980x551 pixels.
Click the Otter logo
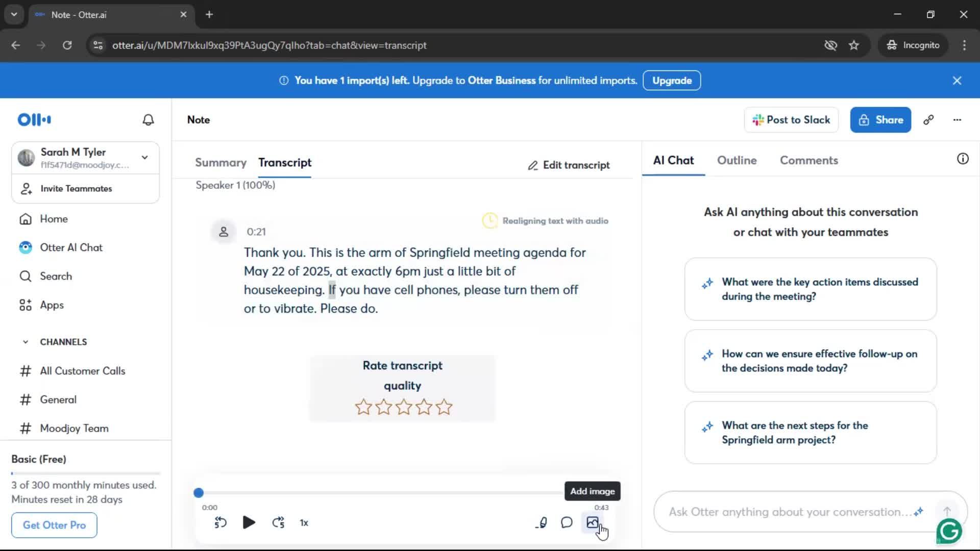34,120
